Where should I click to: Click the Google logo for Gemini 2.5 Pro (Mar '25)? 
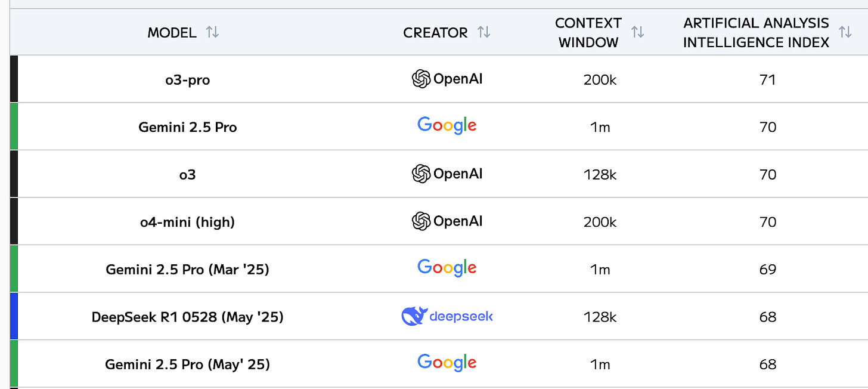(447, 268)
